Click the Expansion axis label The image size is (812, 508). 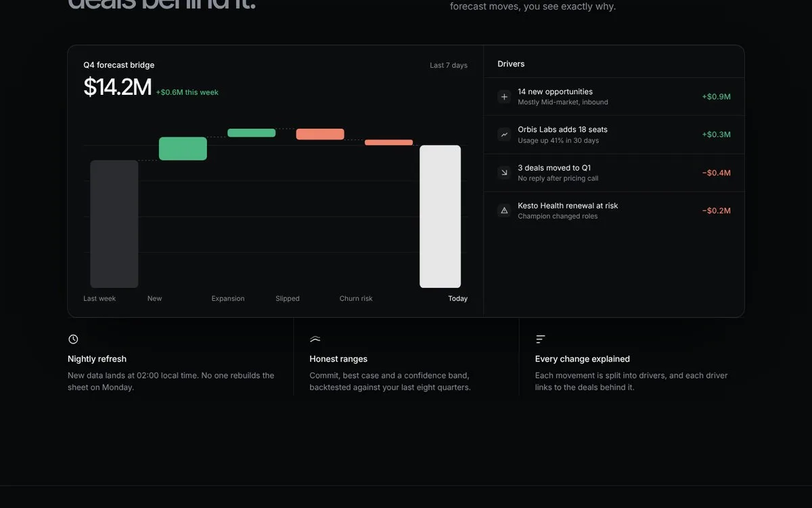point(228,299)
